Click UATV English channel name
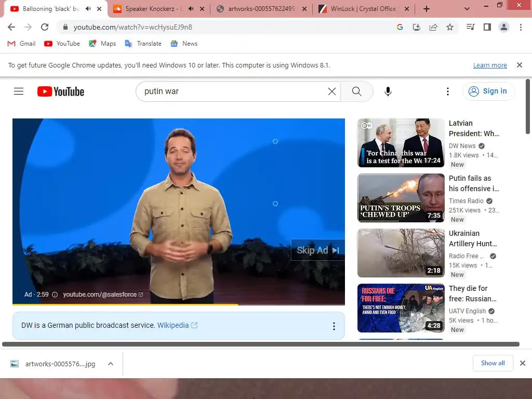Screen dimensions: 532x399 [467, 311]
